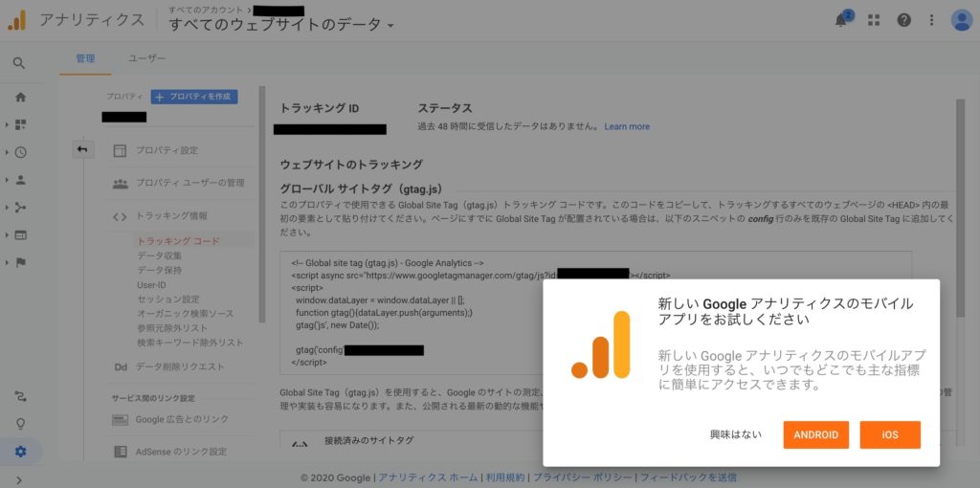The width and height of the screenshot is (980, 488).
Task: Open the search icon in left sidebar
Action: (x=20, y=63)
